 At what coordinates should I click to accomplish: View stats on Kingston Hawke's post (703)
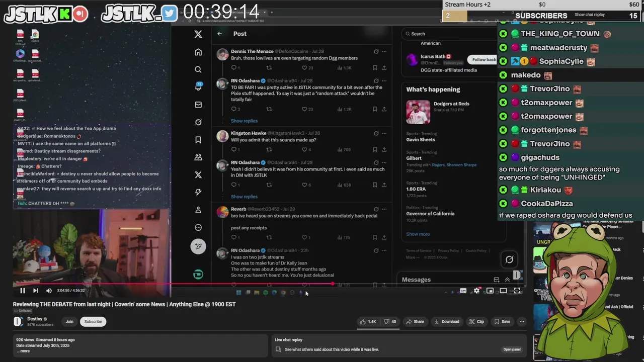(345, 149)
